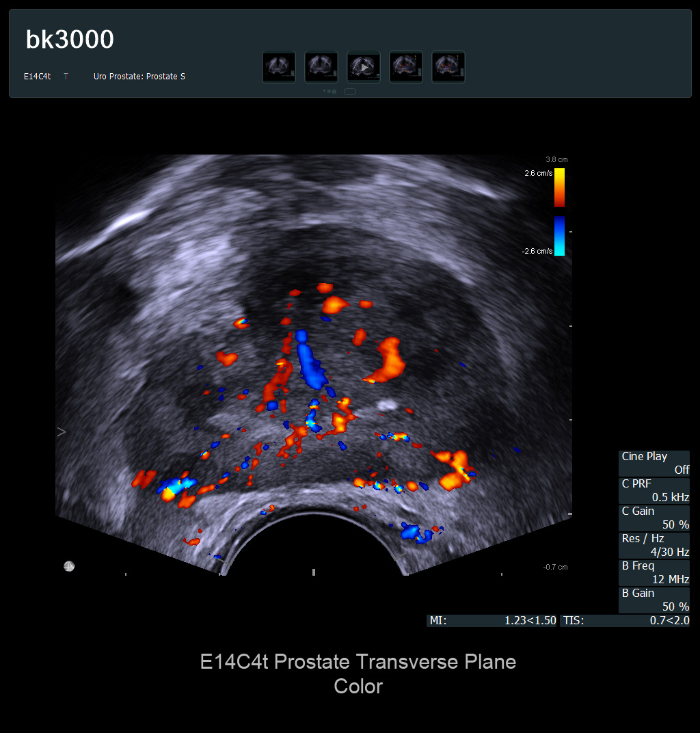Open Uro Prostate: Prostate S preset
The width and height of the screenshot is (700, 733).
[139, 77]
